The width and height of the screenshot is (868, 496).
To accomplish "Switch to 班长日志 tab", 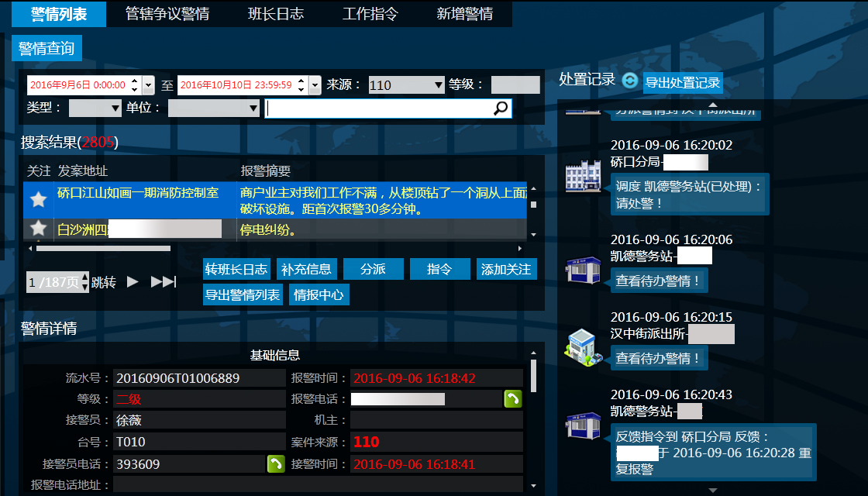I will [275, 14].
